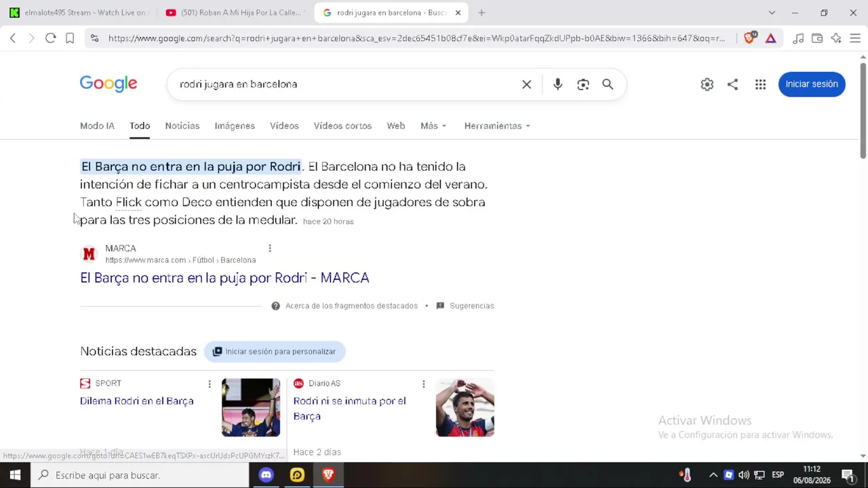The width and height of the screenshot is (868, 488).
Task: Open the yellow app on the taskbar
Action: coord(297,475)
